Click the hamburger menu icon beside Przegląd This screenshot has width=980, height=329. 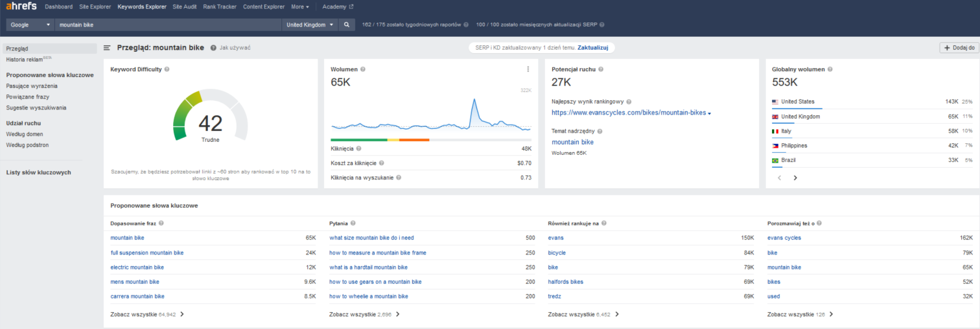click(x=107, y=48)
